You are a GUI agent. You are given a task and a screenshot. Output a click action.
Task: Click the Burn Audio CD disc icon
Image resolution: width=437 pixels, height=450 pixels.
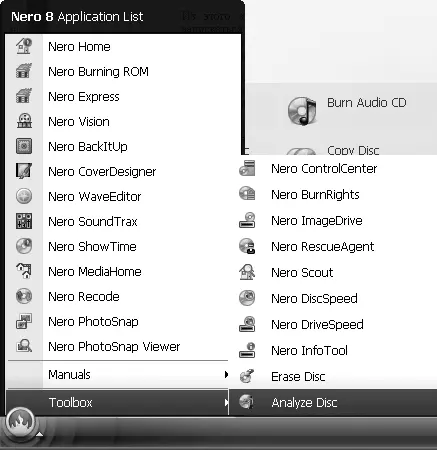pos(302,111)
